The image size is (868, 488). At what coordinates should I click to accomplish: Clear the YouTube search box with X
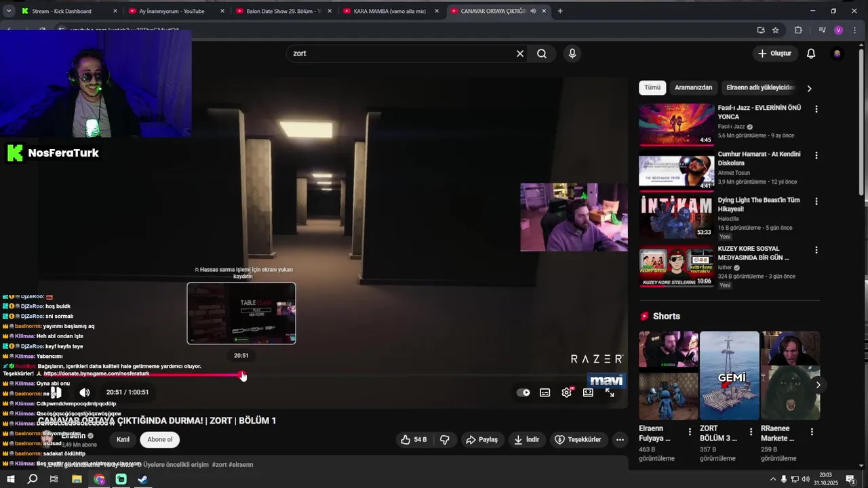tap(520, 54)
